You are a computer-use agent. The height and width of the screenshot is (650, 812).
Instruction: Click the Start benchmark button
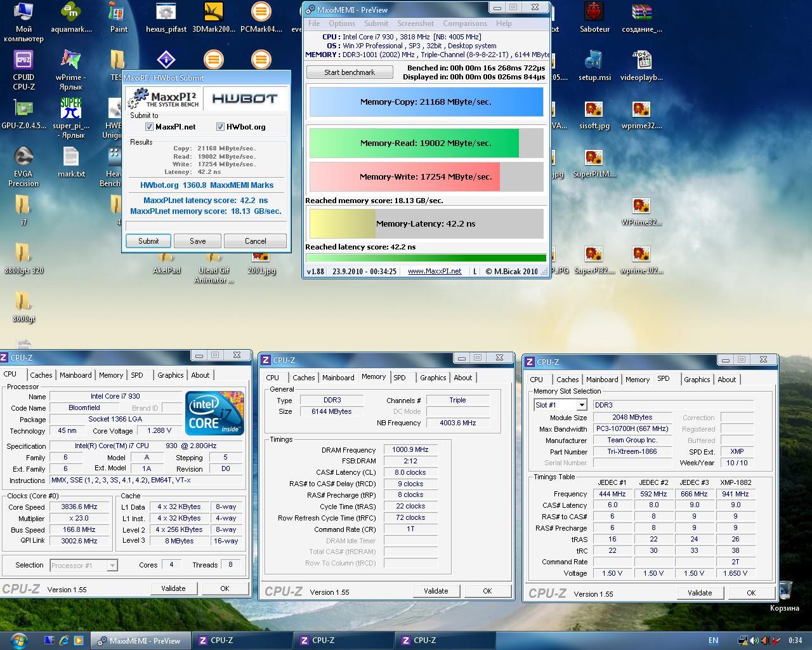coord(350,72)
